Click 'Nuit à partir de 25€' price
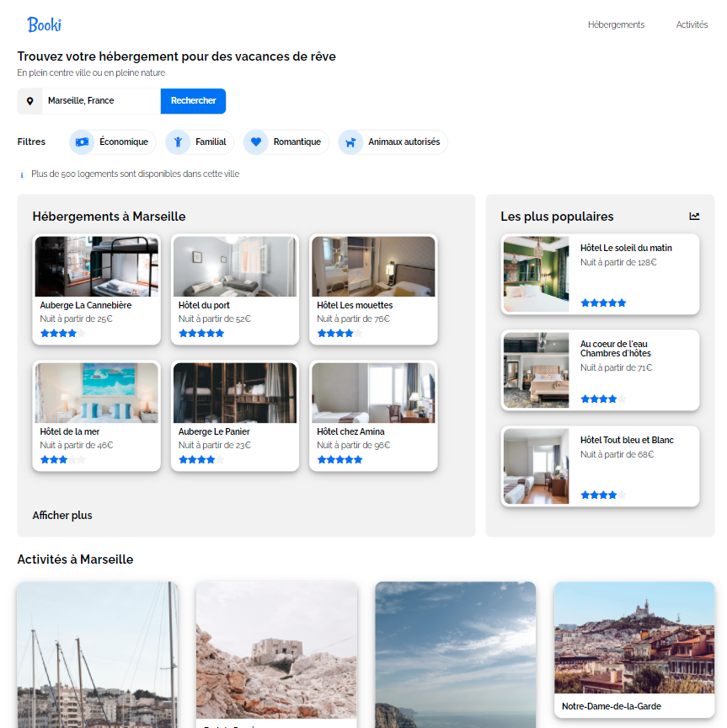727x728 pixels. click(76, 318)
